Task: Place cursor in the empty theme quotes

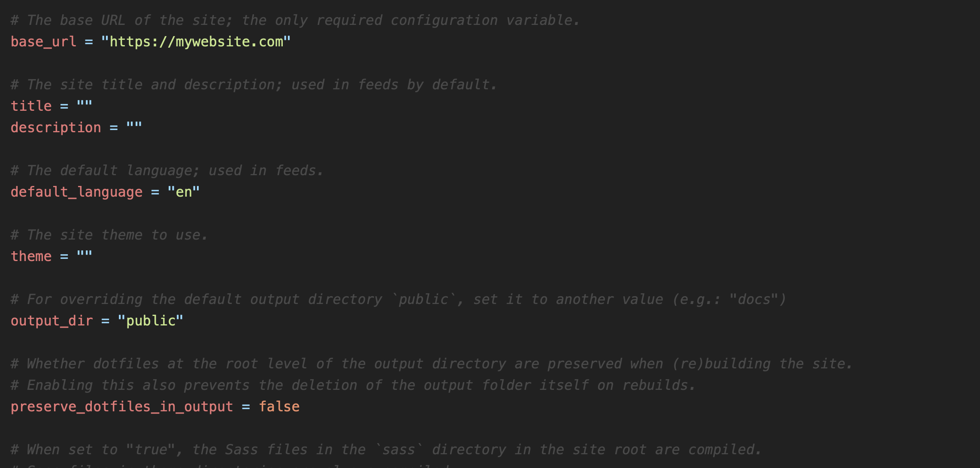Action: tap(85, 255)
